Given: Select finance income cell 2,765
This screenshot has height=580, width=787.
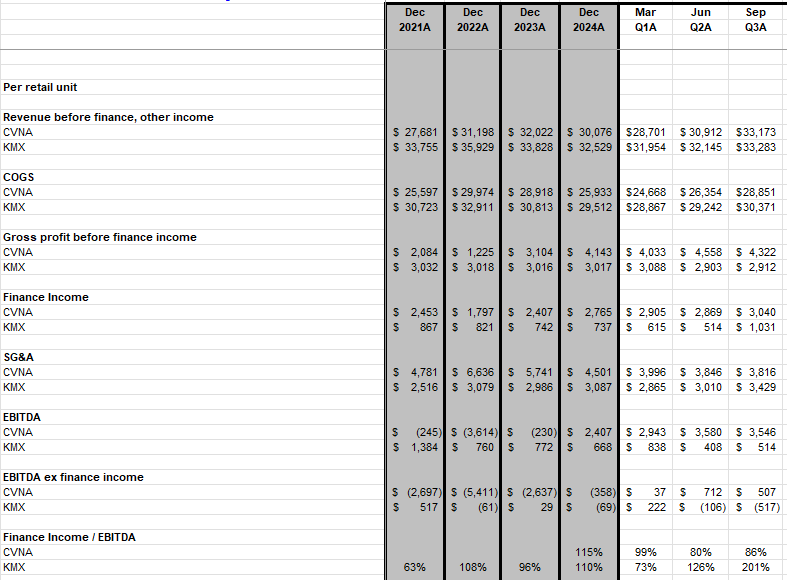Looking at the screenshot, I should [589, 313].
